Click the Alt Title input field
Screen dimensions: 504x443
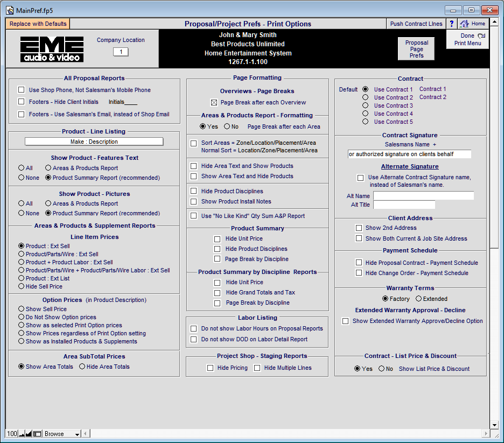click(404, 205)
